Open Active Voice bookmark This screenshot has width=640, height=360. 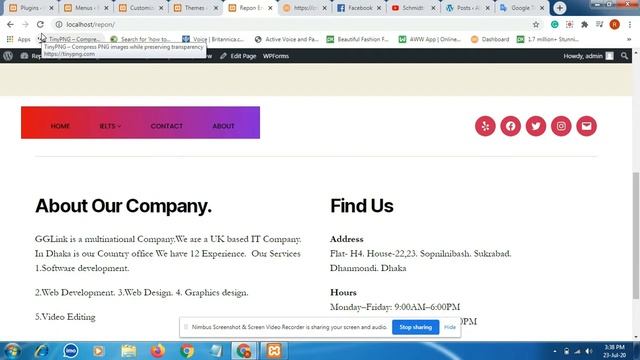pos(286,39)
